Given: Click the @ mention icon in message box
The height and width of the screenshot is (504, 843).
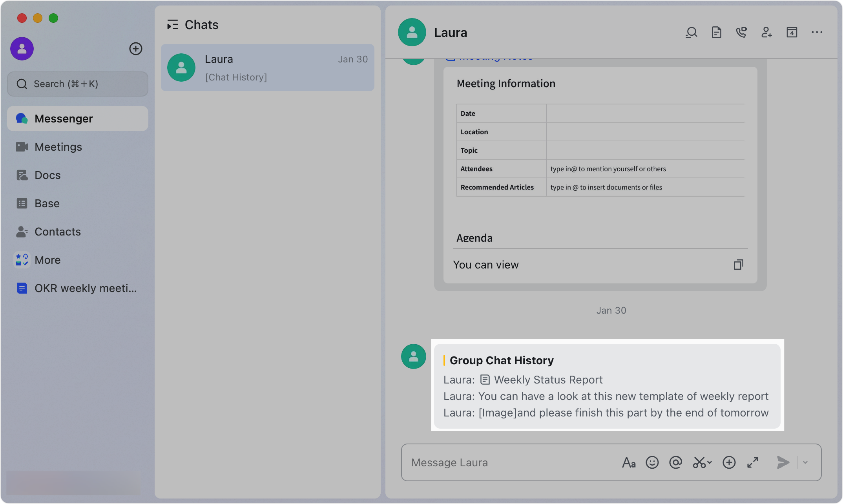Looking at the screenshot, I should point(676,462).
